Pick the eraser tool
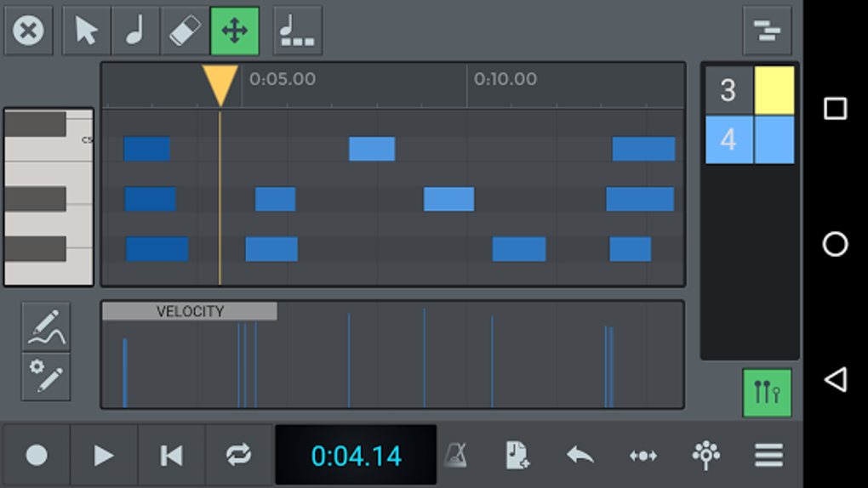The width and height of the screenshot is (868, 488). coord(185,31)
